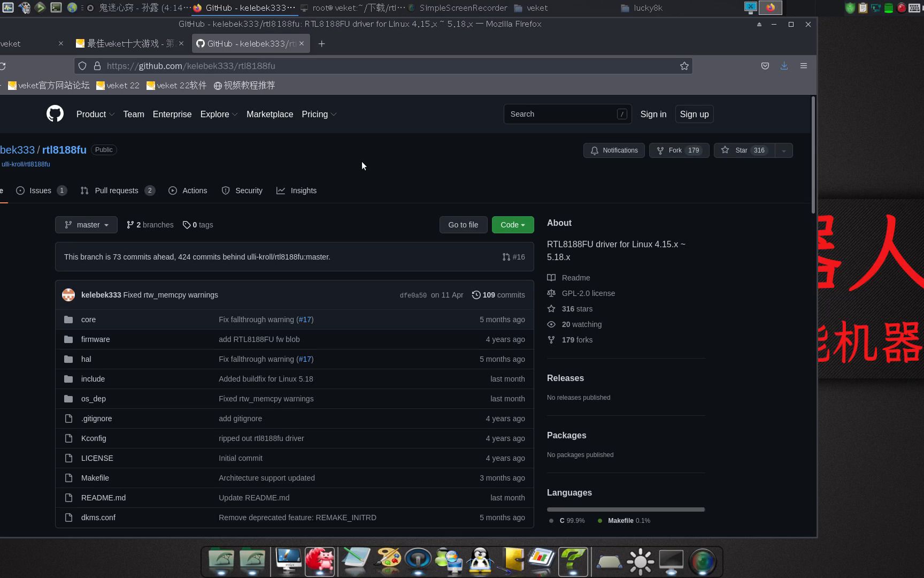Viewport: 924px width, 578px height.
Task: Click the Sign up button
Action: click(694, 114)
